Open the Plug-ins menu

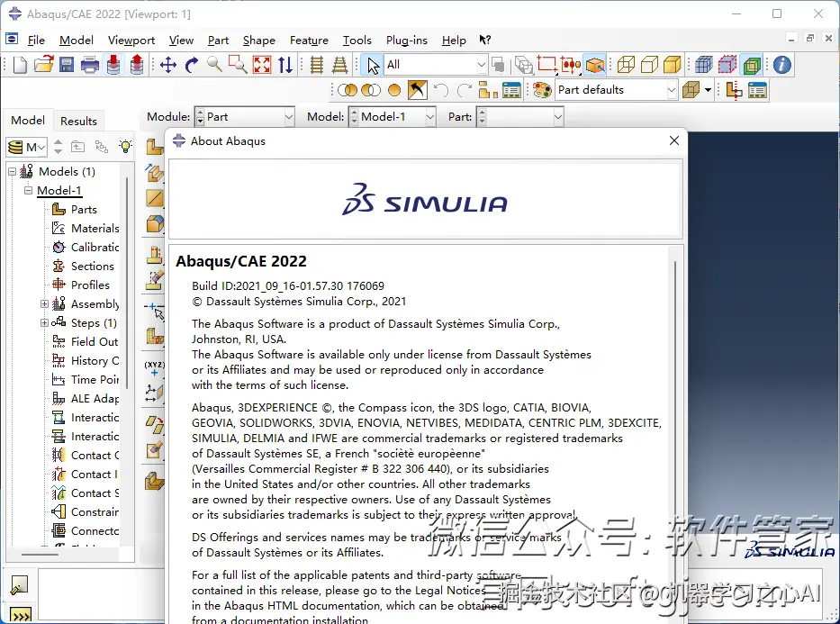407,41
